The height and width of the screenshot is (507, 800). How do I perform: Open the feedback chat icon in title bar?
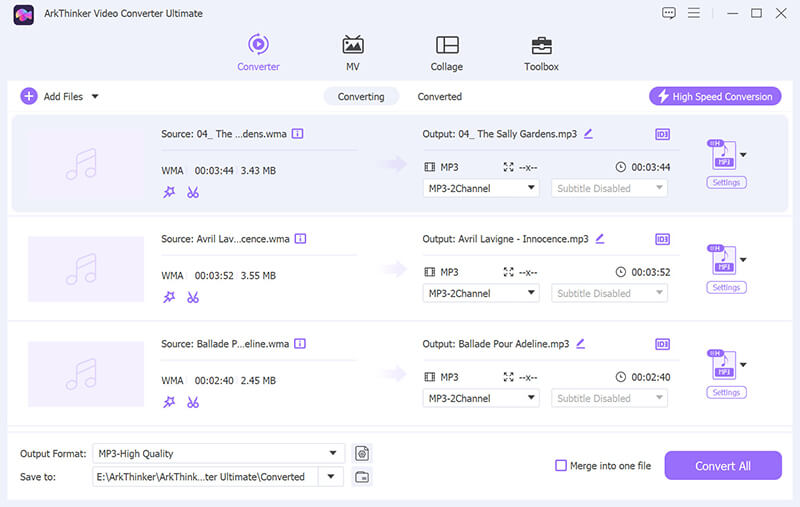pyautogui.click(x=668, y=13)
